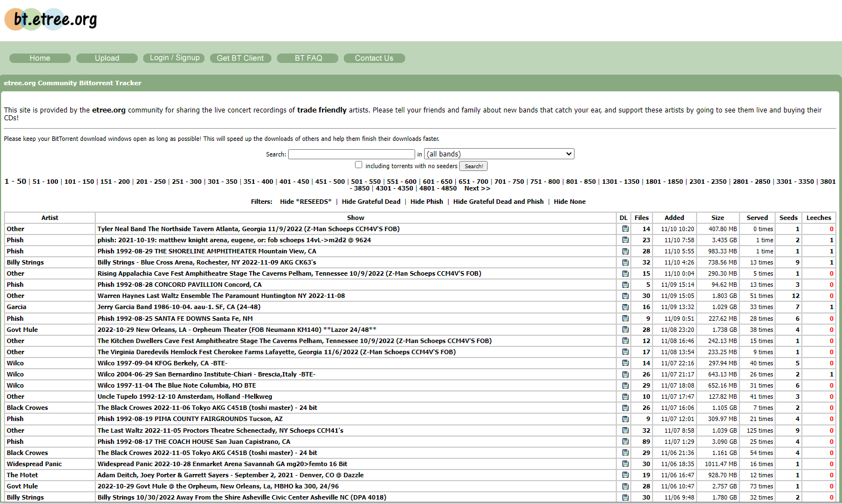Go to results page 501 - 550

click(366, 182)
